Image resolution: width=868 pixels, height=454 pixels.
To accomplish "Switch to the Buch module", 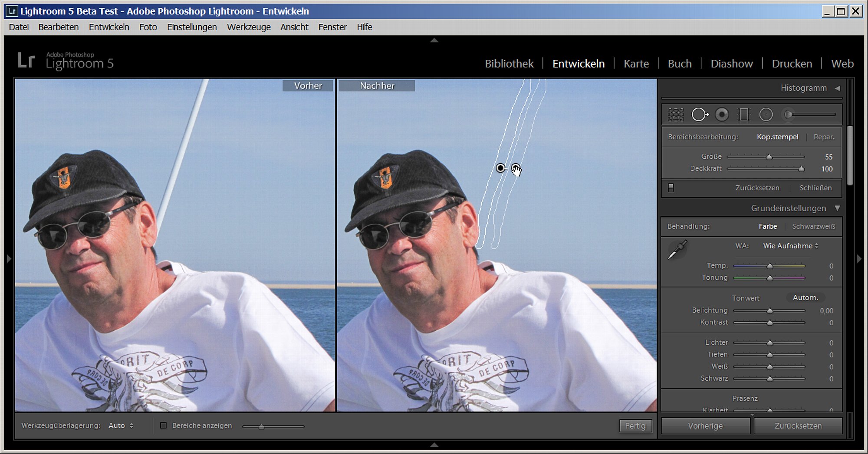I will pyautogui.click(x=680, y=64).
